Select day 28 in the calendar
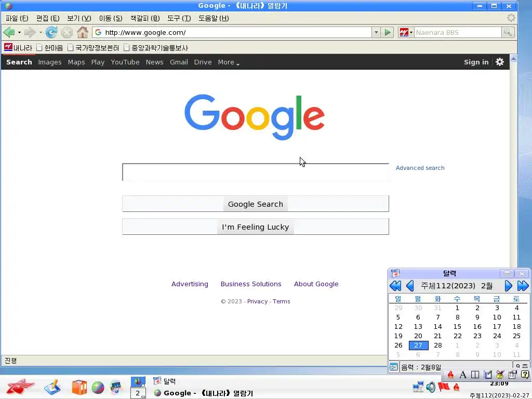The height and width of the screenshot is (399, 532). tap(437, 345)
